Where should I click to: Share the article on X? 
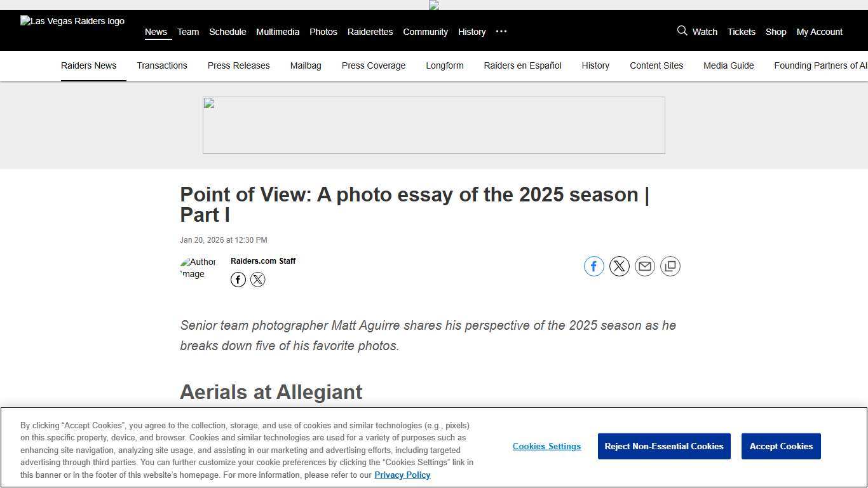click(x=619, y=266)
